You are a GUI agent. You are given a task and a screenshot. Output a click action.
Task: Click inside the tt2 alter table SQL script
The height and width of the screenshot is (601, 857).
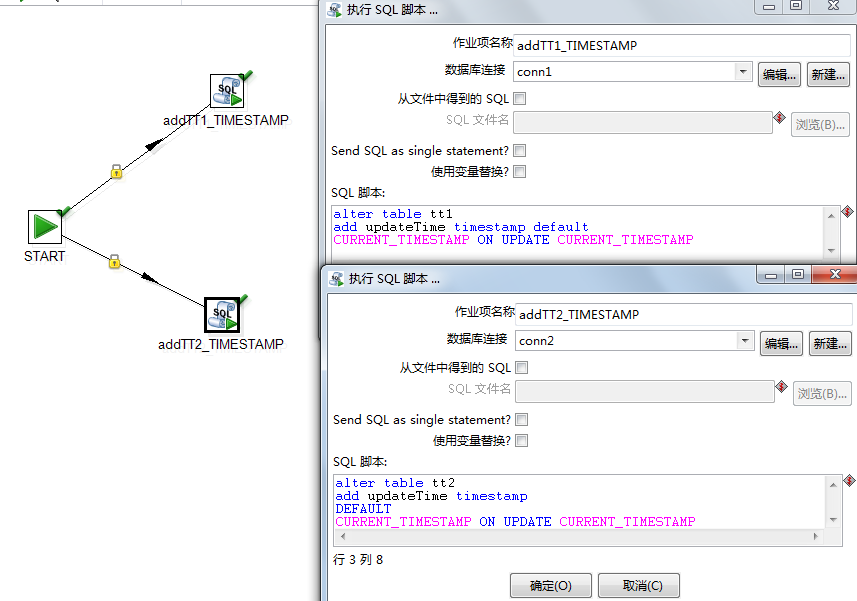point(580,502)
